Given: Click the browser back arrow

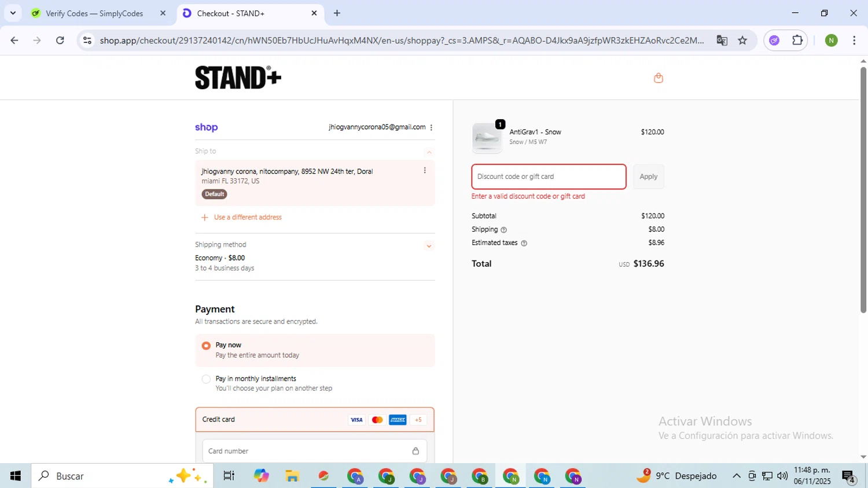Looking at the screenshot, I should pyautogui.click(x=14, y=41).
